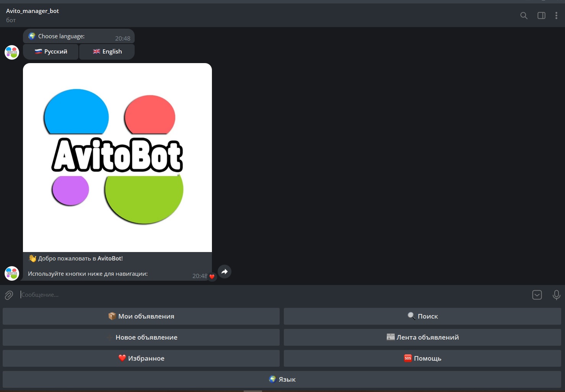
Task: Choose English language button
Action: pyautogui.click(x=107, y=52)
